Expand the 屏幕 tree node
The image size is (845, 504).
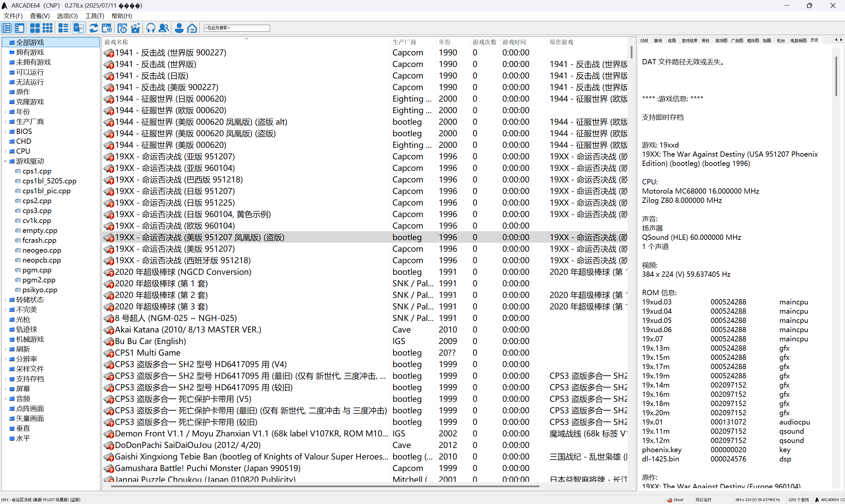tap(5, 389)
